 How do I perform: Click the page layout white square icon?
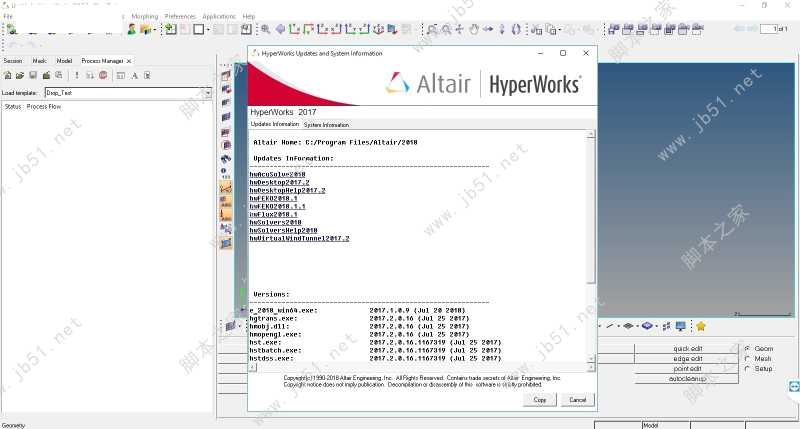198,30
